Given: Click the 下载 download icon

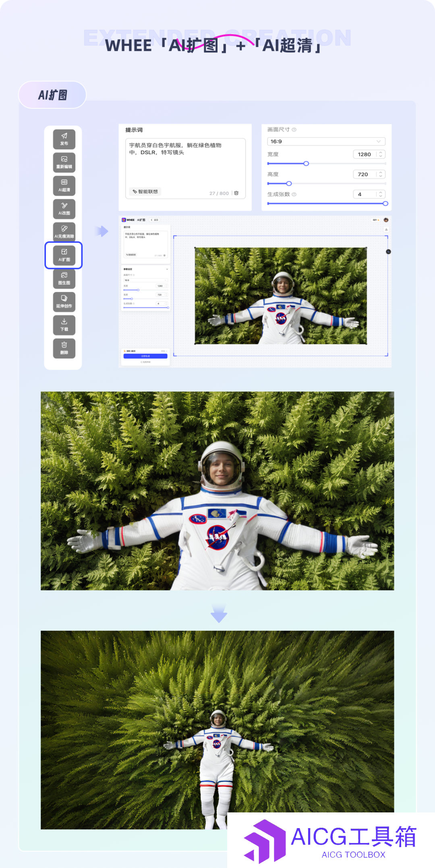Looking at the screenshot, I should (x=64, y=325).
